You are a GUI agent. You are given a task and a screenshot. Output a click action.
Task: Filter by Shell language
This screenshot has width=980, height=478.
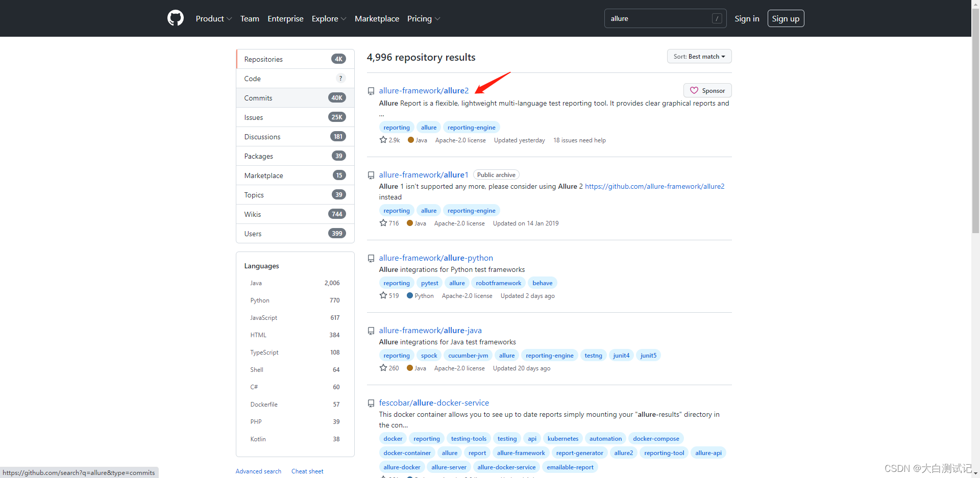pos(295,370)
